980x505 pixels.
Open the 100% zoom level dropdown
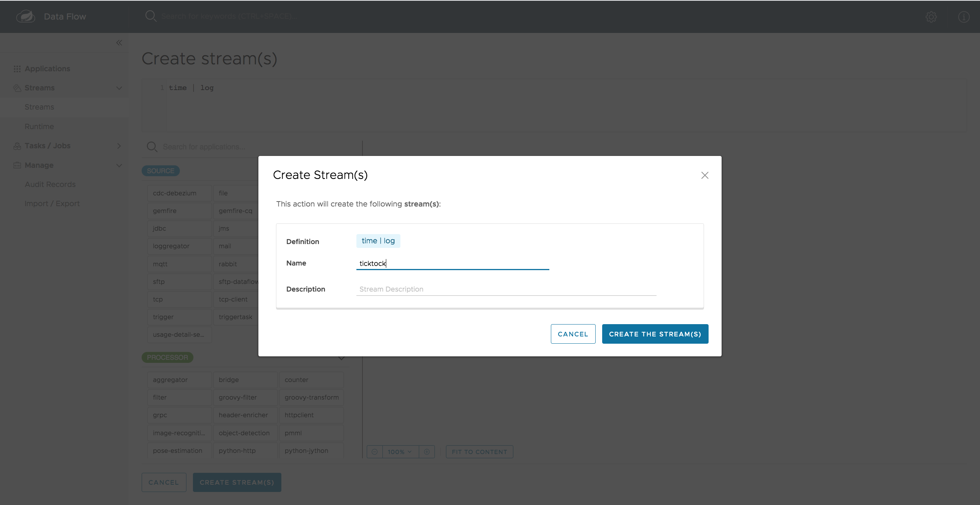click(400, 452)
